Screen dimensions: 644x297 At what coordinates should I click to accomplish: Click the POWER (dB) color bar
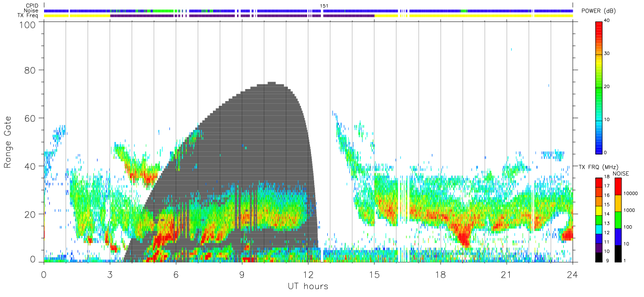pyautogui.click(x=599, y=87)
